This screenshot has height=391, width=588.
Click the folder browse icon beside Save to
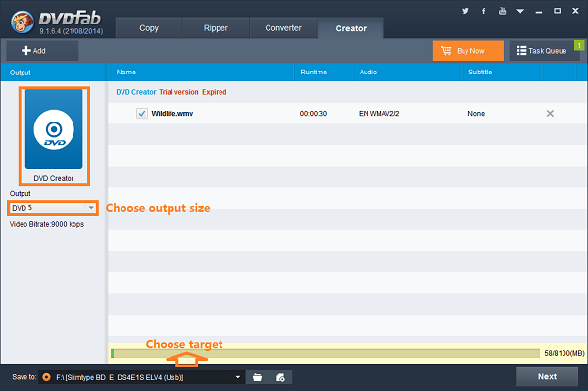pos(257,377)
